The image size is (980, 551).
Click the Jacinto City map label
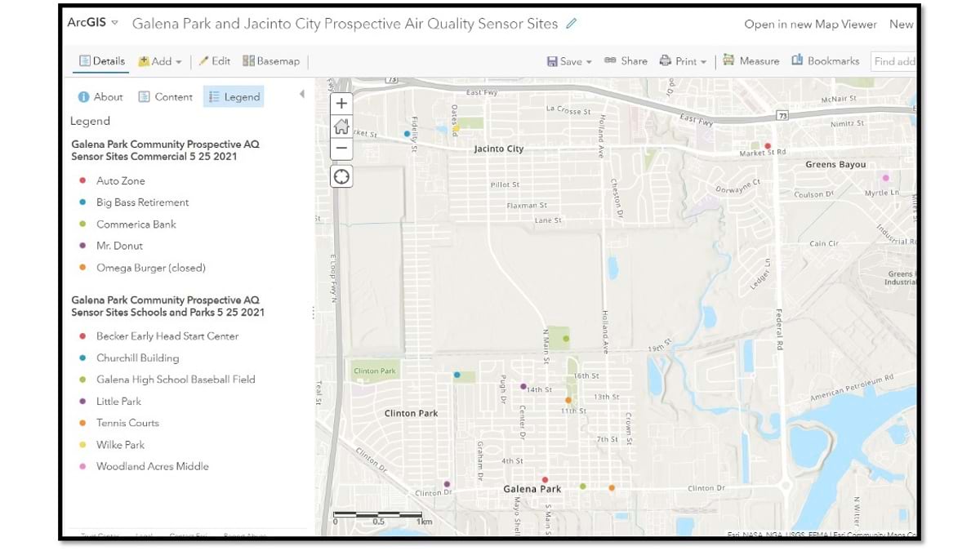pos(499,149)
